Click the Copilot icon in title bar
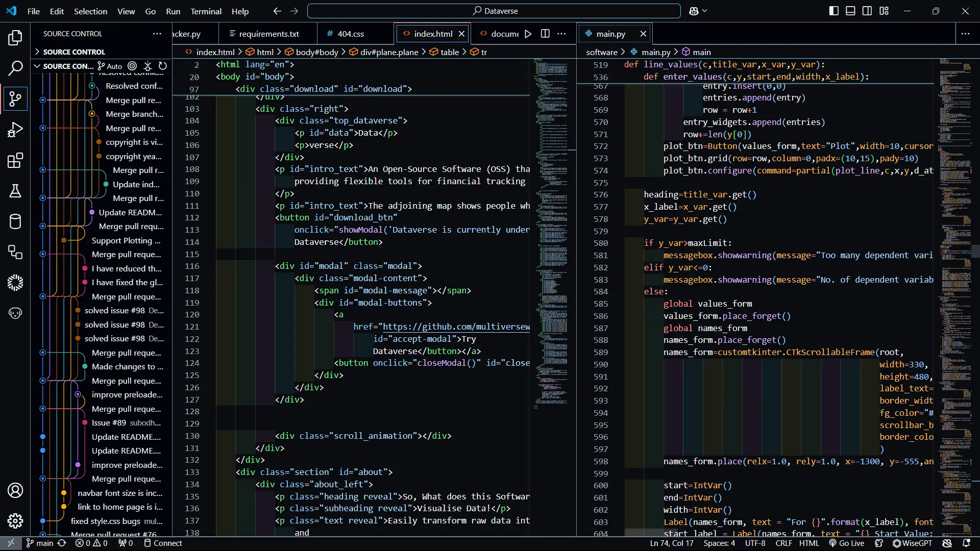 [694, 11]
